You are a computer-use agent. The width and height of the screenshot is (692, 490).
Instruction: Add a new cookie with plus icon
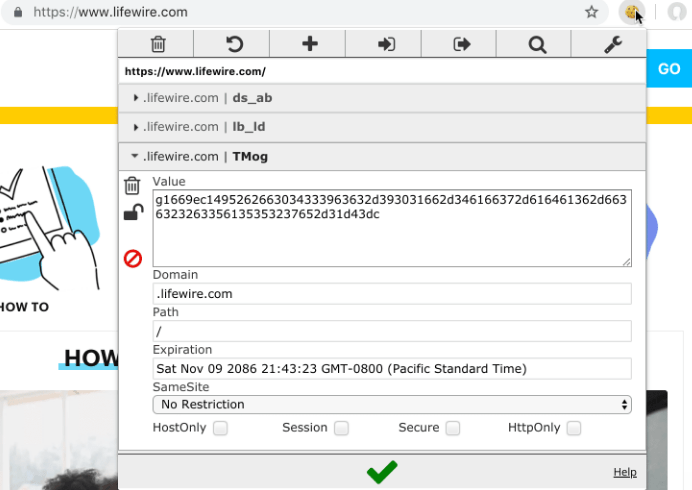tap(309, 44)
